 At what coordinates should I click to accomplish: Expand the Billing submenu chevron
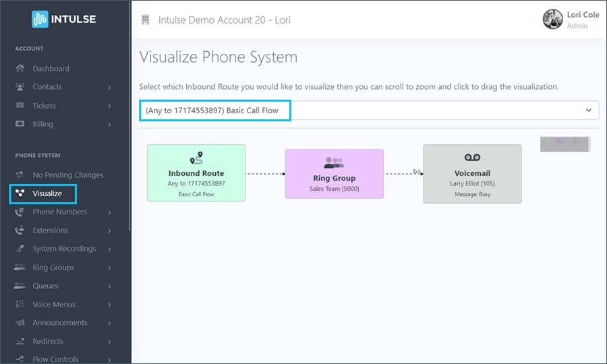[x=109, y=125]
